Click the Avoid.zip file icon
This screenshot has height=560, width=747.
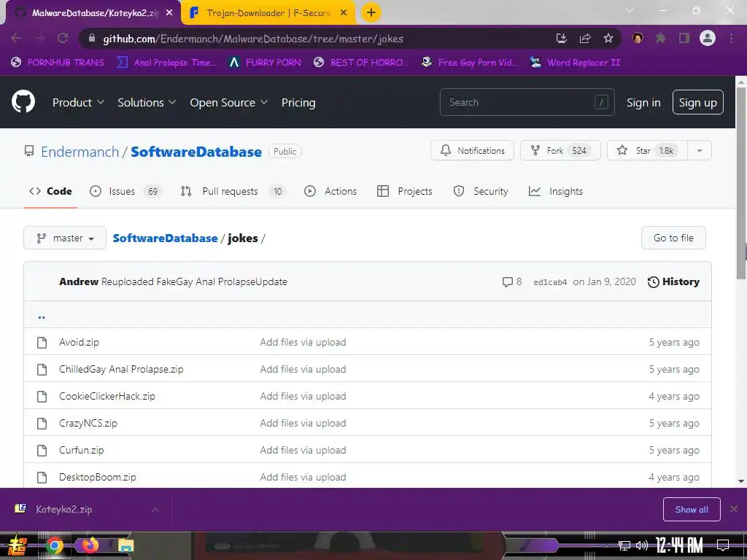coord(42,343)
